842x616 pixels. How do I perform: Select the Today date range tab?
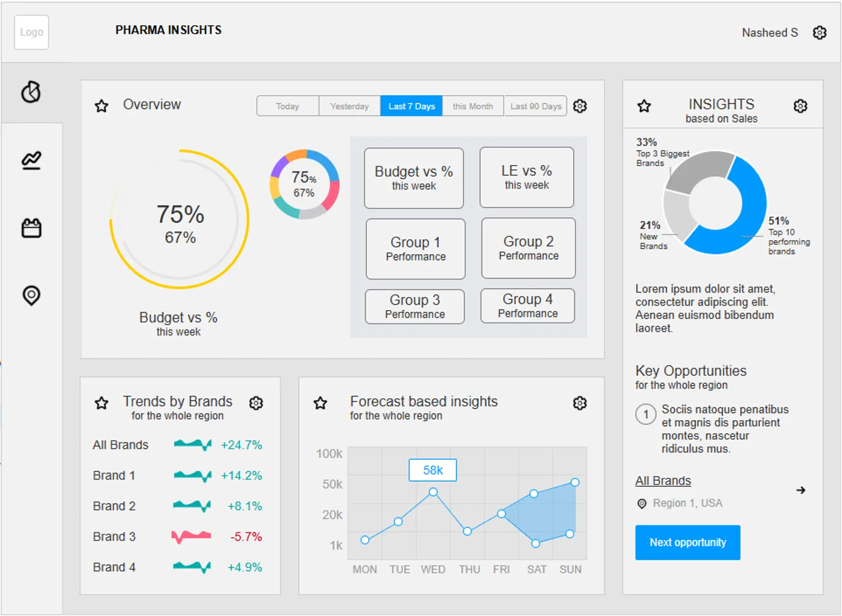coord(288,106)
